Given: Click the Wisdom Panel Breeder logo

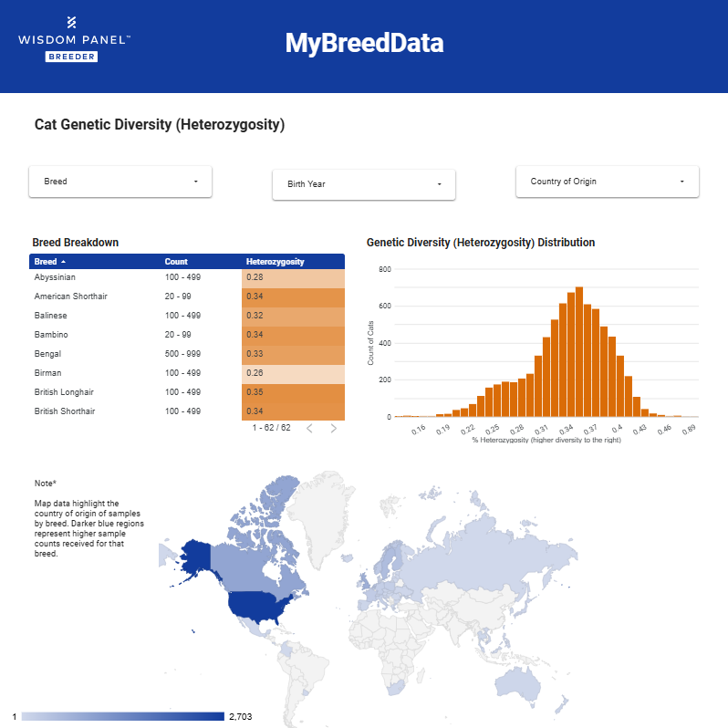Looking at the screenshot, I should coord(74,39).
